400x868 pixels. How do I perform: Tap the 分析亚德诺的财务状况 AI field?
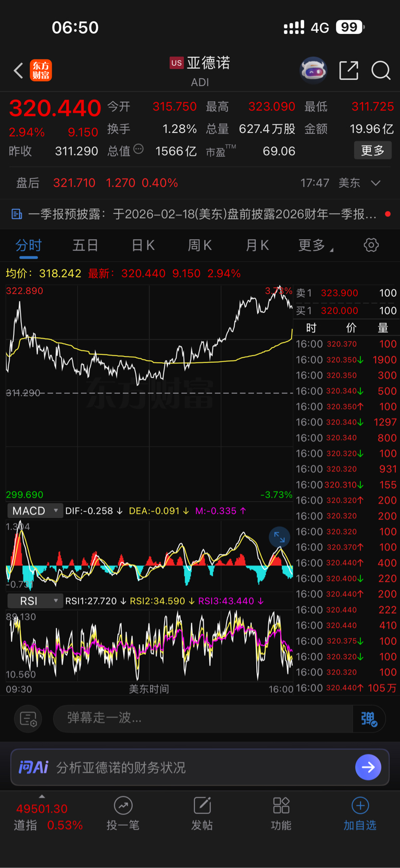pyautogui.click(x=200, y=767)
